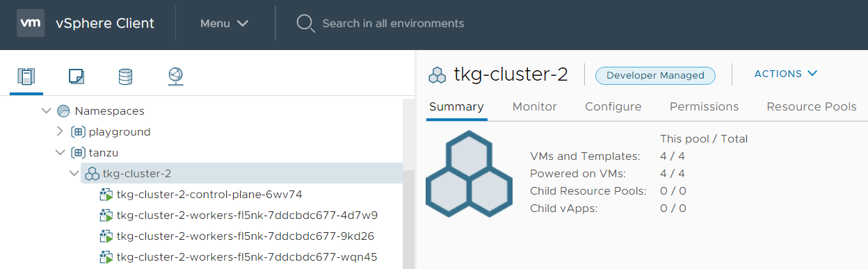
Task: Click the 'VMs and Templates:' label
Action: 585,156
